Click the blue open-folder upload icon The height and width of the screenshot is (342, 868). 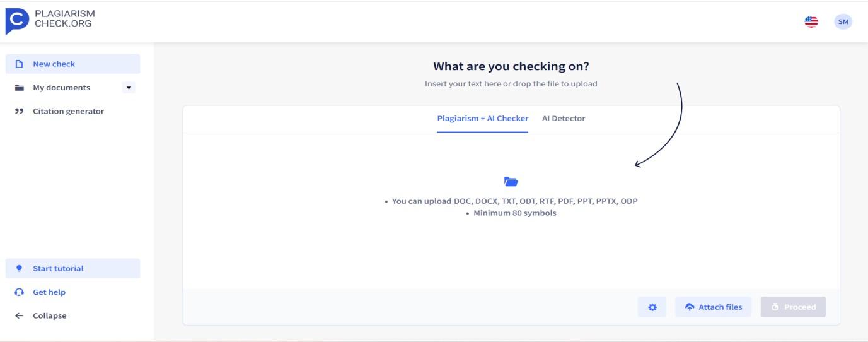click(x=511, y=182)
